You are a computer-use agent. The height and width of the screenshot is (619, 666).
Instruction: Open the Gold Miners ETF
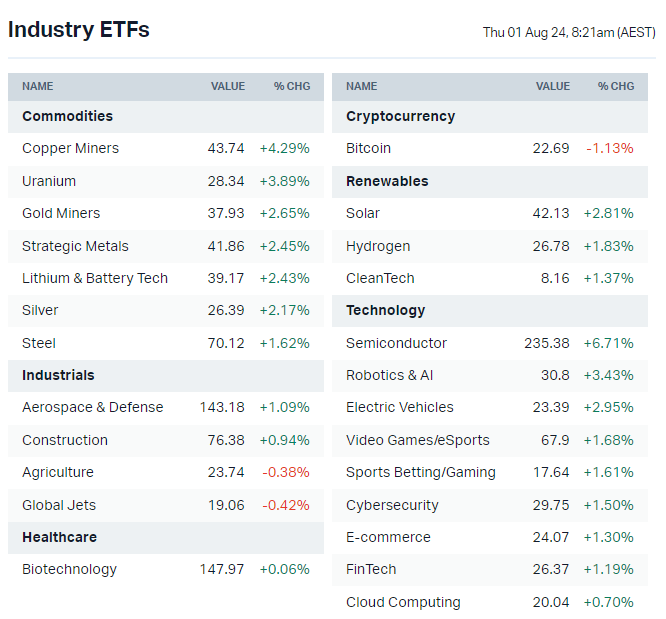pyautogui.click(x=61, y=213)
